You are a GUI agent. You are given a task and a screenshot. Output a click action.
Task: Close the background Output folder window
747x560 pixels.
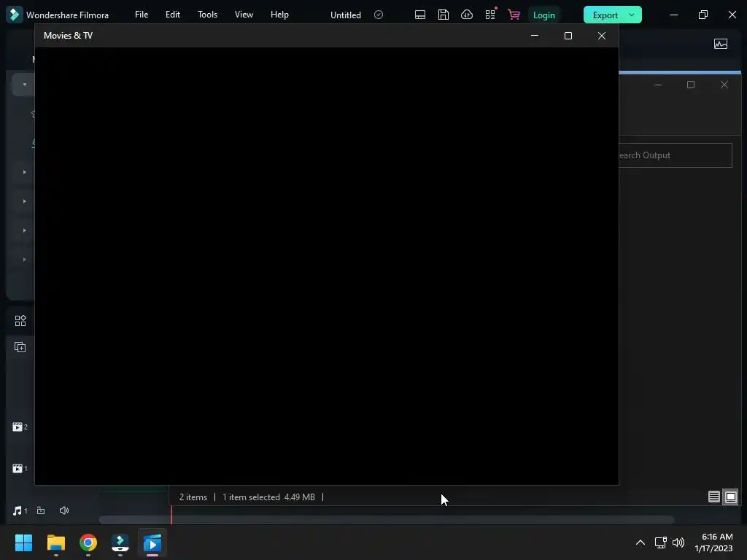click(724, 85)
